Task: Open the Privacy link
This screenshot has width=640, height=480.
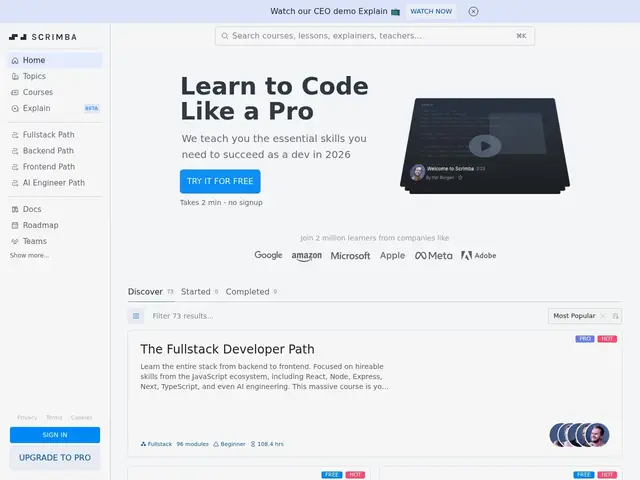Action: tap(27, 418)
